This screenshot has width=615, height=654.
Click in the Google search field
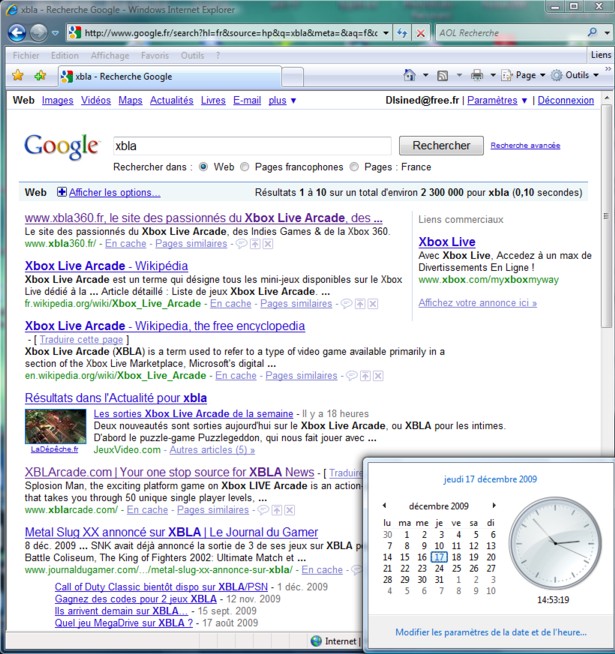tap(252, 146)
